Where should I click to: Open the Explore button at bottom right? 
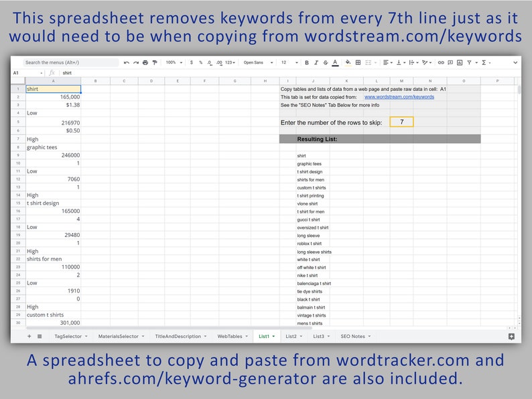click(511, 336)
